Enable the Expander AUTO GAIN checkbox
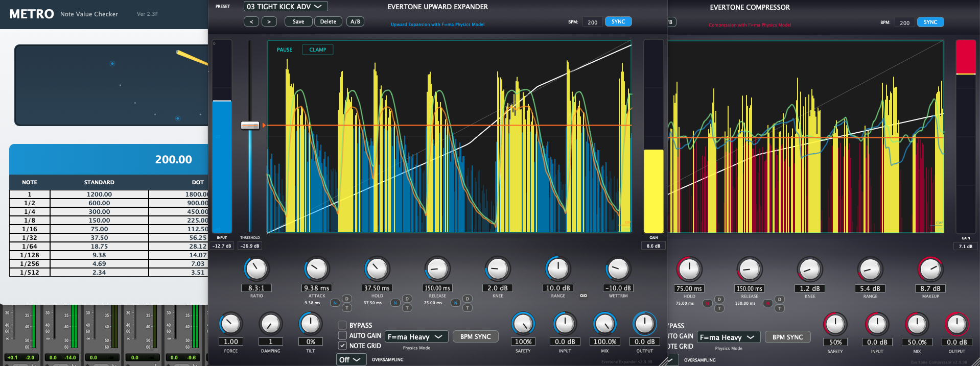 pos(342,335)
